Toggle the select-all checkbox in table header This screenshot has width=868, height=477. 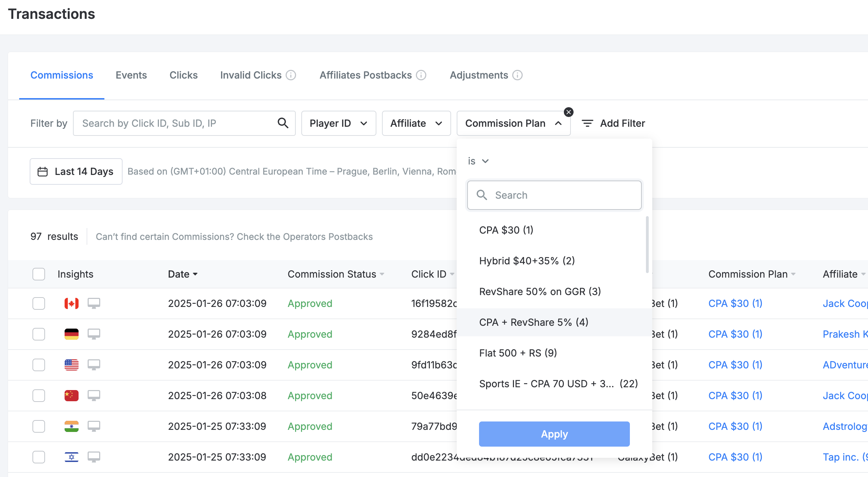39,274
